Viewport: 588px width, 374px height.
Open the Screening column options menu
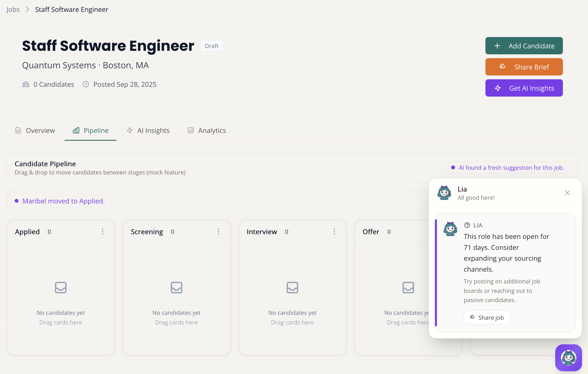point(218,231)
